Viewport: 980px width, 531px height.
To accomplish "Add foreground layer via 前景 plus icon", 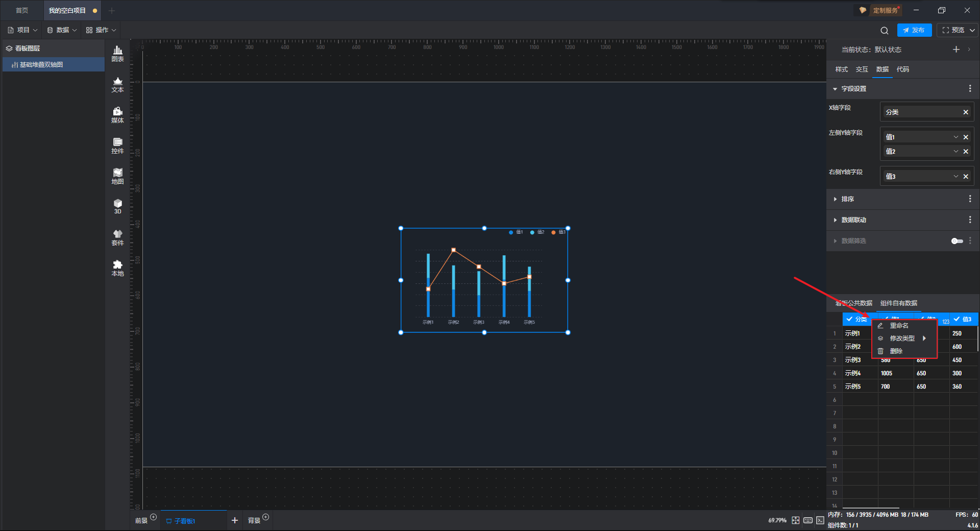I will tap(154, 517).
